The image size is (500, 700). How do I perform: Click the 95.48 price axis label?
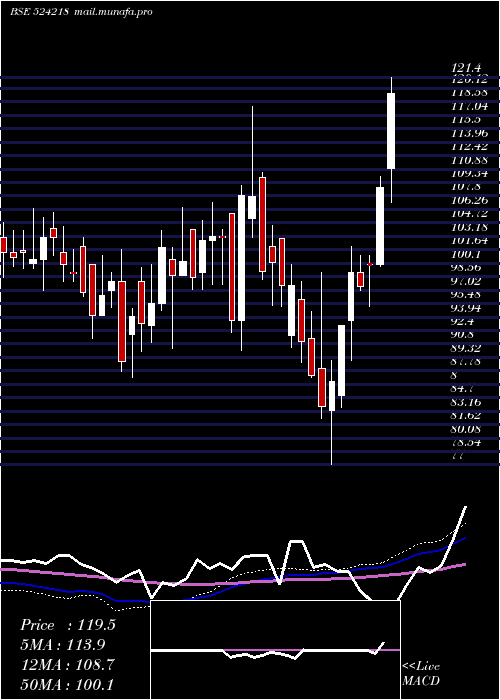pyautogui.click(x=466, y=294)
